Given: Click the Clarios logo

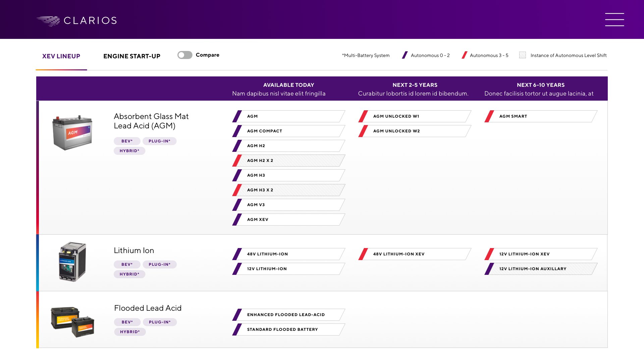Looking at the screenshot, I should [77, 21].
